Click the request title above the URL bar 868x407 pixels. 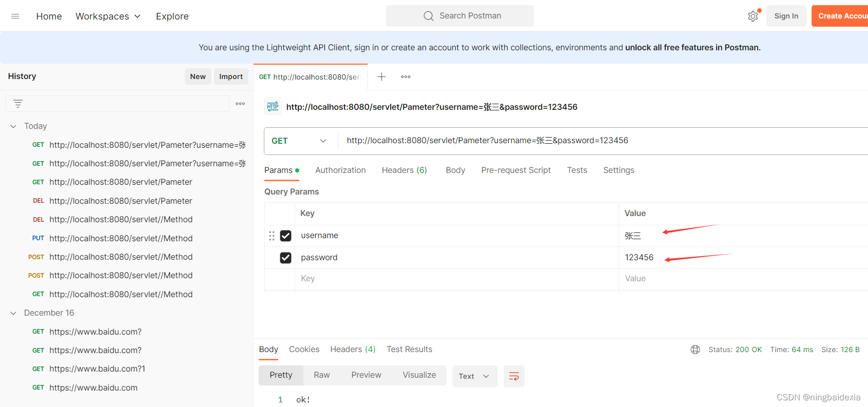[x=432, y=107]
